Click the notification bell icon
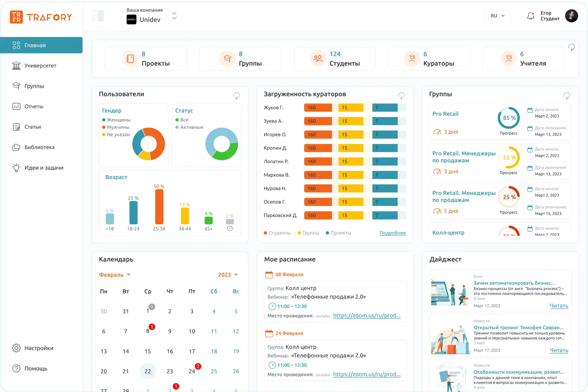The width and height of the screenshot is (588, 392). pos(531,16)
